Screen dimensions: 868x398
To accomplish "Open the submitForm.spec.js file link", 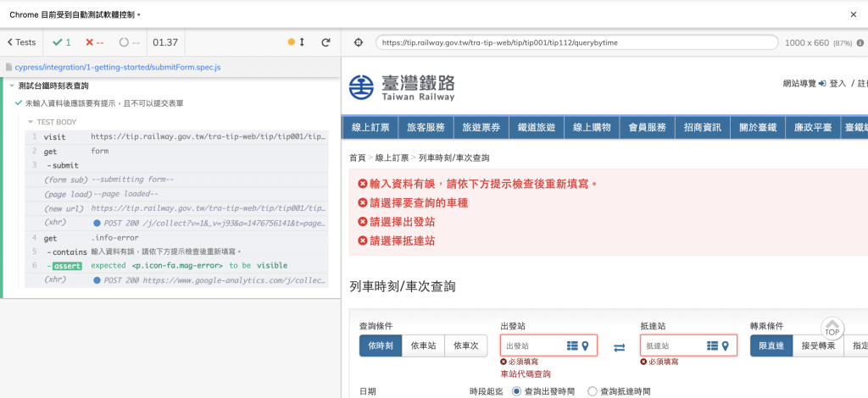I will point(118,67).
